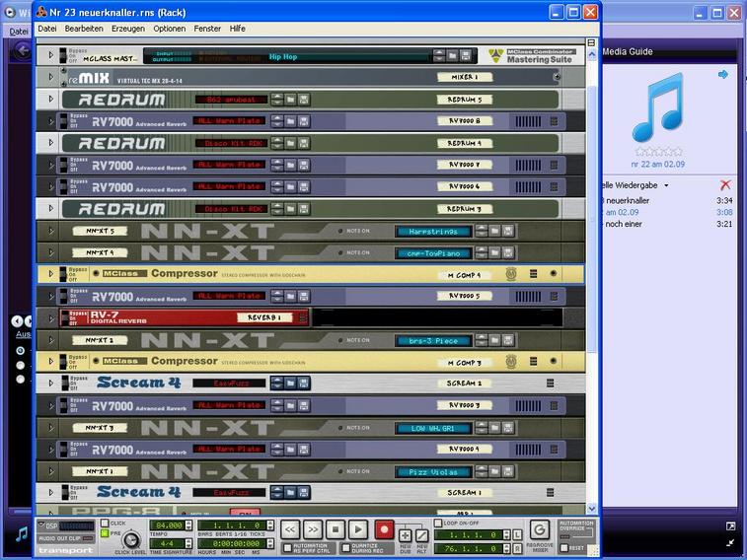Viewport: 747px width, 560px height.
Task: Open the Bearbeiten menu
Action: (x=84, y=29)
